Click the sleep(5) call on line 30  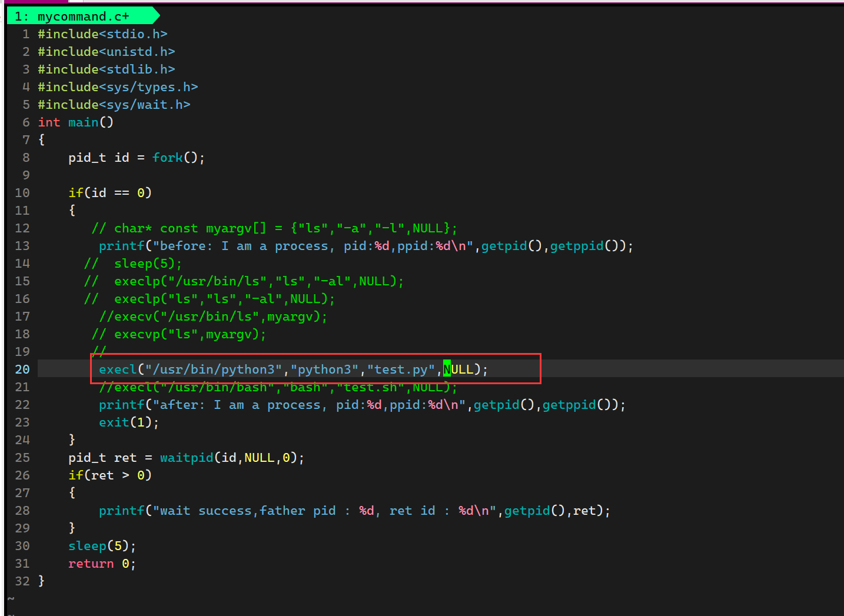(x=102, y=546)
